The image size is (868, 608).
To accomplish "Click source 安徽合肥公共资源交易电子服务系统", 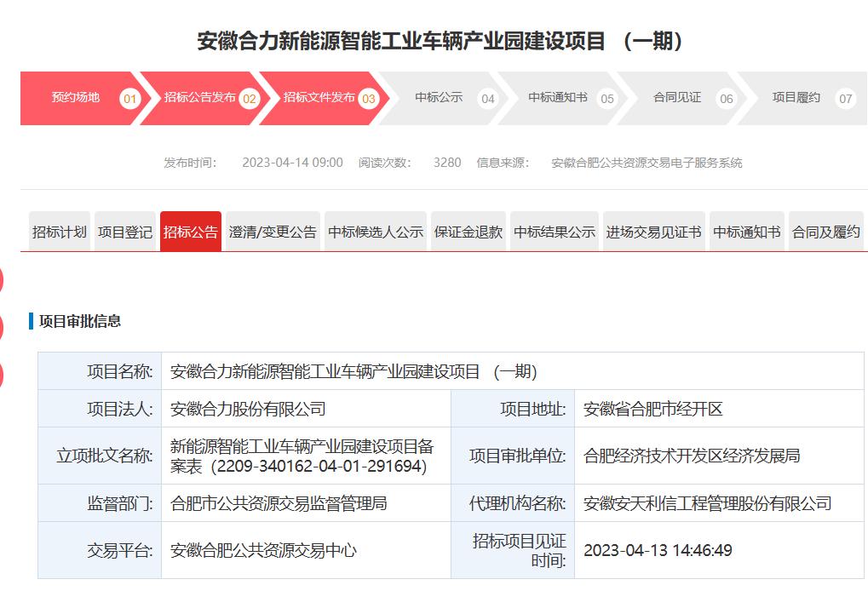I will coord(647,163).
